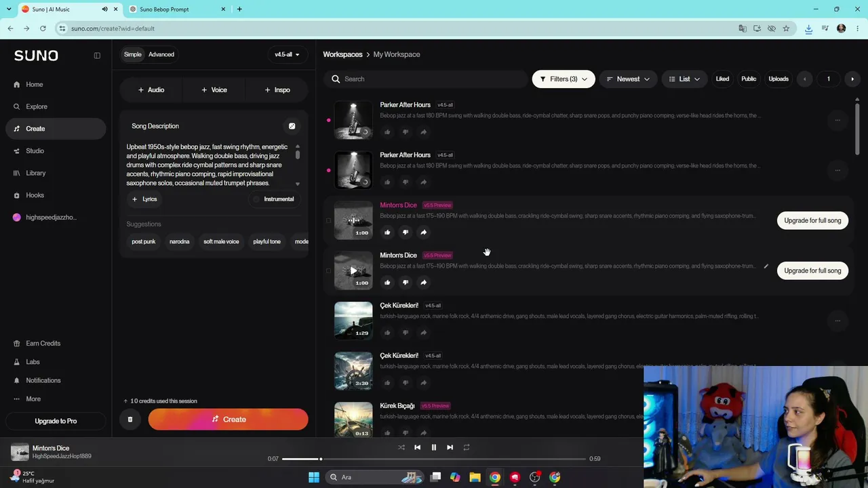Toggle shuffle in the player bar

[401, 447]
